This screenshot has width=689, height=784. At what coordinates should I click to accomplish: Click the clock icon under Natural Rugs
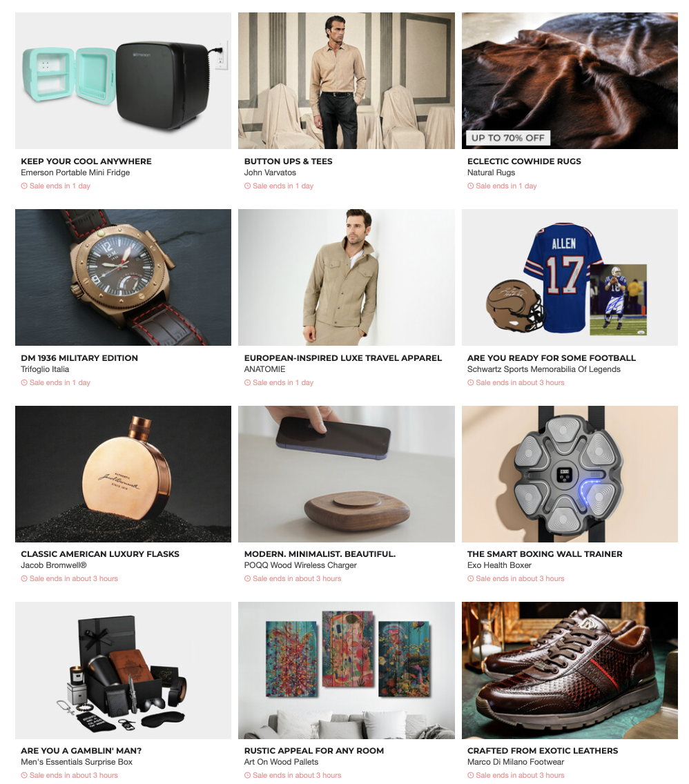click(471, 186)
